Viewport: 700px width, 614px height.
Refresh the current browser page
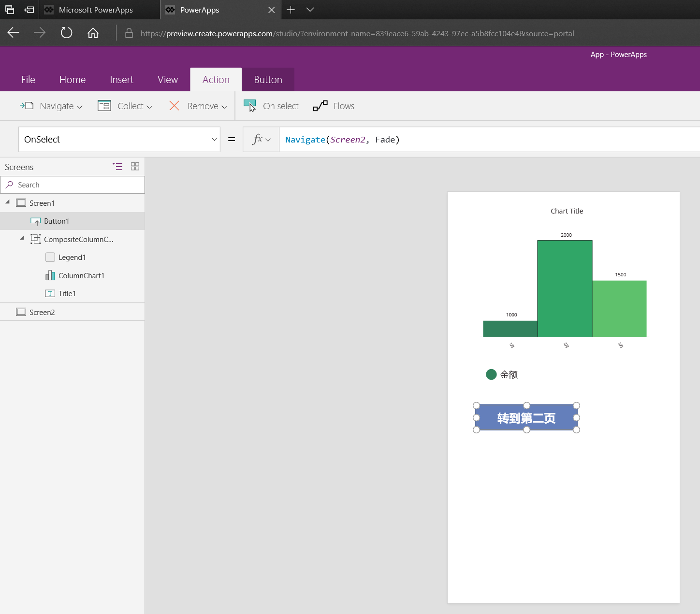(x=66, y=33)
